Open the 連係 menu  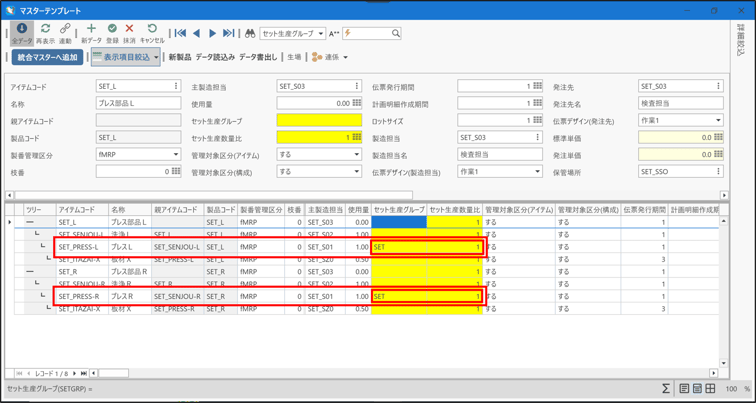coord(329,57)
